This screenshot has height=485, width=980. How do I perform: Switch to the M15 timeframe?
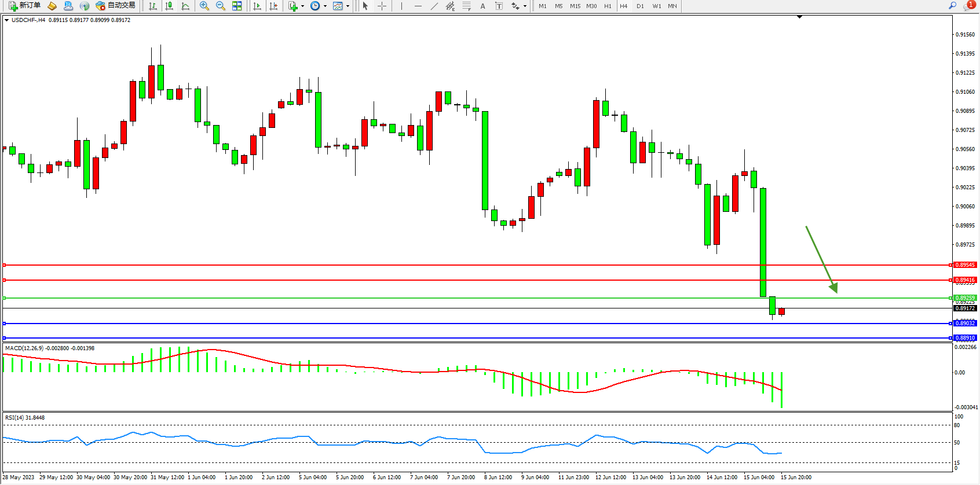tap(575, 6)
